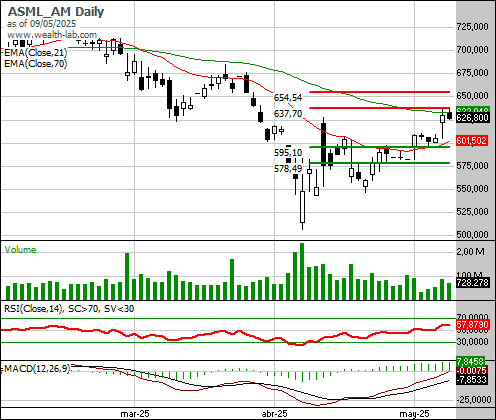Click the 525,000 price axis label
Viewport: 496px width, 420px height.
coord(472,211)
